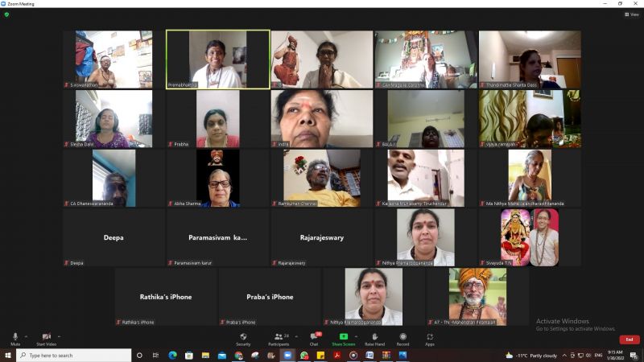Open the Mail app from taskbar
Image resolution: width=644 pixels, height=362 pixels.
point(222,356)
